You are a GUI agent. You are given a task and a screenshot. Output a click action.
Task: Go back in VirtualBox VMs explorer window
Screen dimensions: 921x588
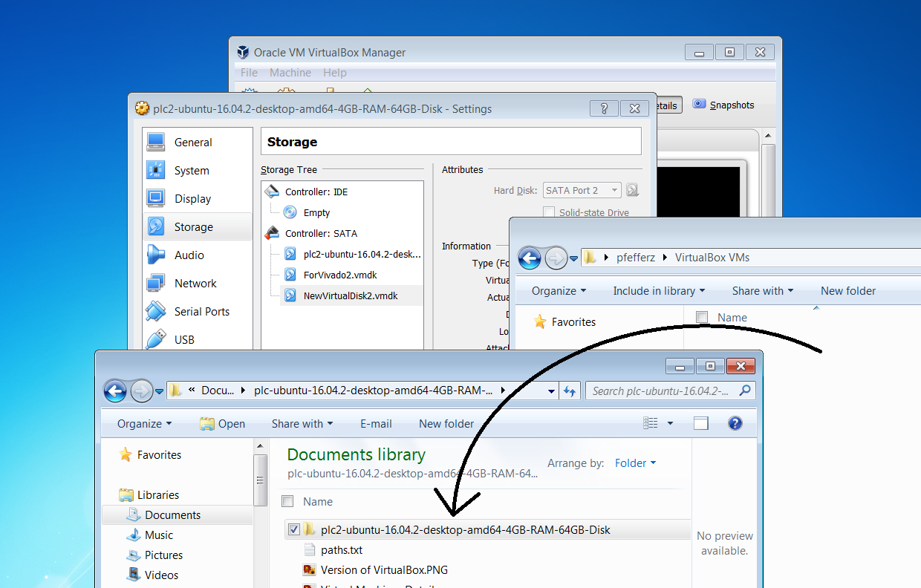point(530,258)
